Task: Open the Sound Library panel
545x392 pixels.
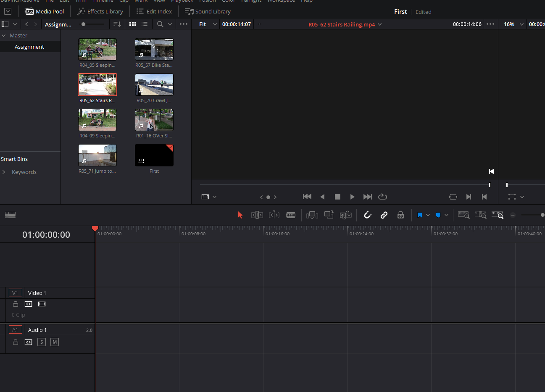Action: [208, 12]
